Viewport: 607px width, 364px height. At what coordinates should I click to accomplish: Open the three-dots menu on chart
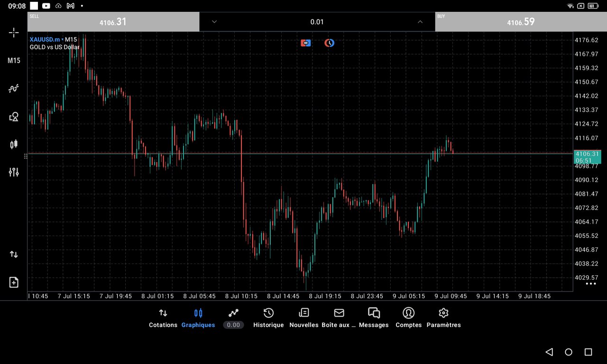[x=590, y=283]
